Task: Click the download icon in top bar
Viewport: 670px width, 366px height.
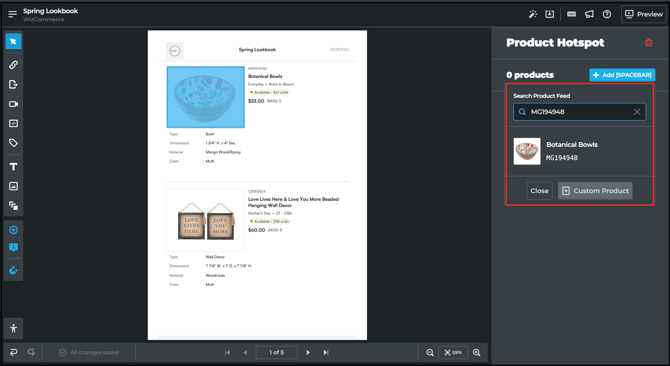Action: [x=550, y=14]
